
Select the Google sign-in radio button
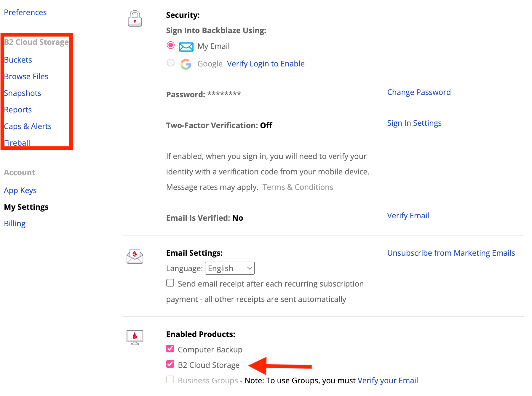click(171, 63)
